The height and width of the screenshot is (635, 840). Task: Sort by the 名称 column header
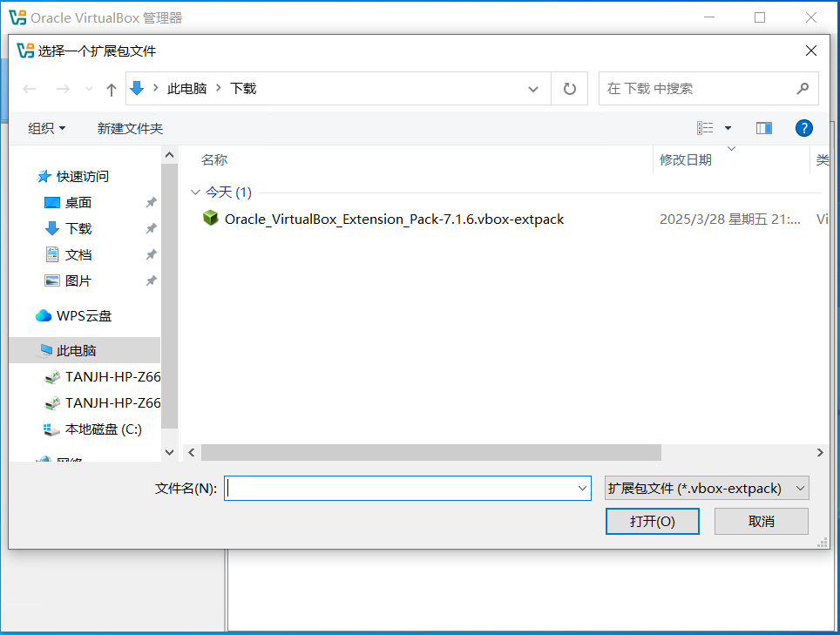[214, 159]
